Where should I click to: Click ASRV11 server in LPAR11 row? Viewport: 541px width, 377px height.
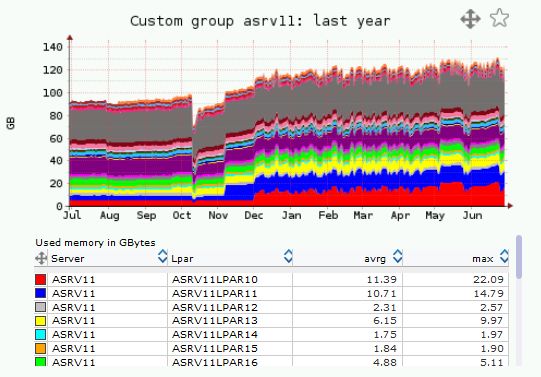(73, 294)
